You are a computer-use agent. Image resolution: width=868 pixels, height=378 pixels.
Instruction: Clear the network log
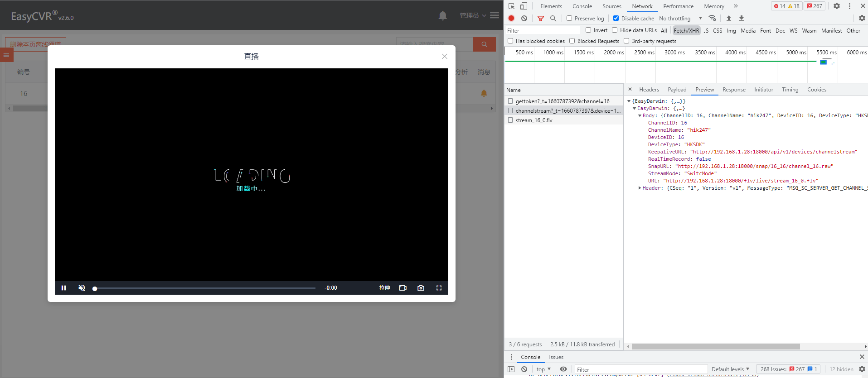524,18
